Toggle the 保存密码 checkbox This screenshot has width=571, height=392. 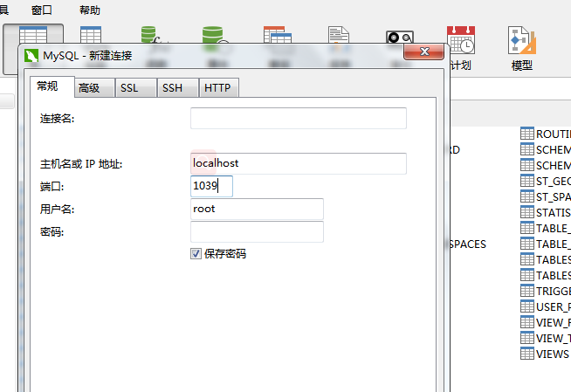click(x=196, y=254)
